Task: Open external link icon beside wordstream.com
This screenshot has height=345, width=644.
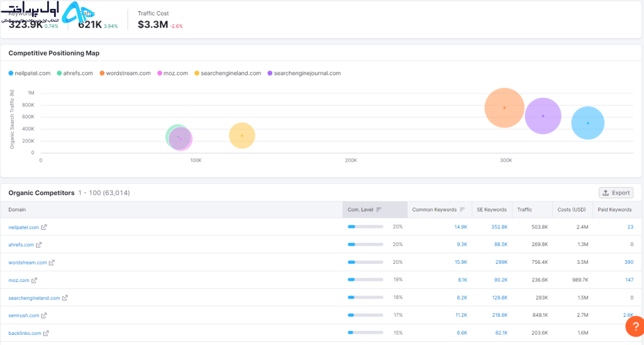Action: click(x=52, y=263)
